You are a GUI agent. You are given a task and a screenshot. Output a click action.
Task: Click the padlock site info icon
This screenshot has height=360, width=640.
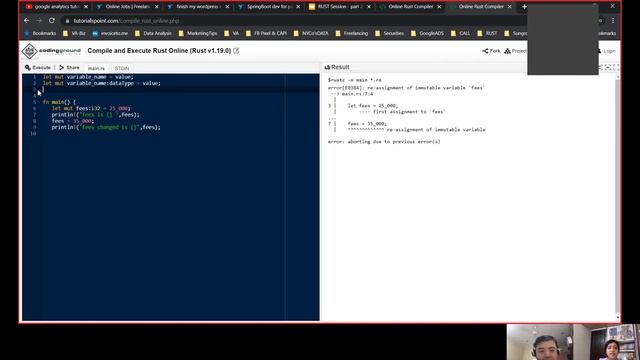(67, 20)
